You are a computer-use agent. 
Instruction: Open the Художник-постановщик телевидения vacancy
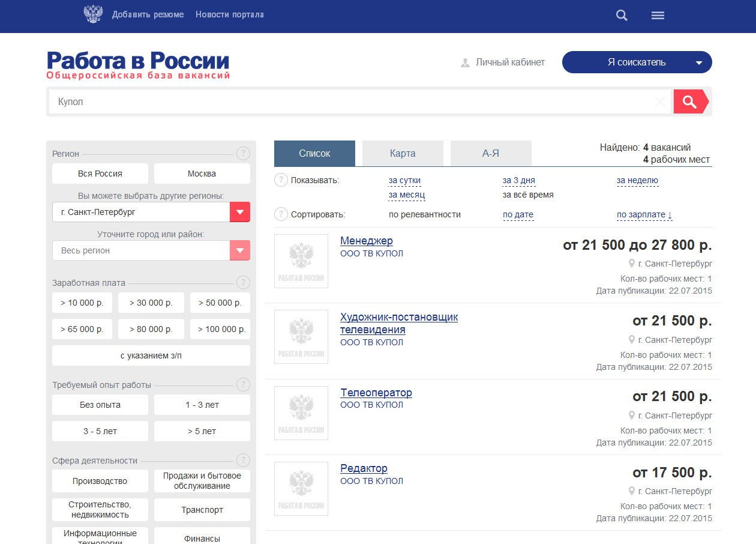tap(399, 323)
